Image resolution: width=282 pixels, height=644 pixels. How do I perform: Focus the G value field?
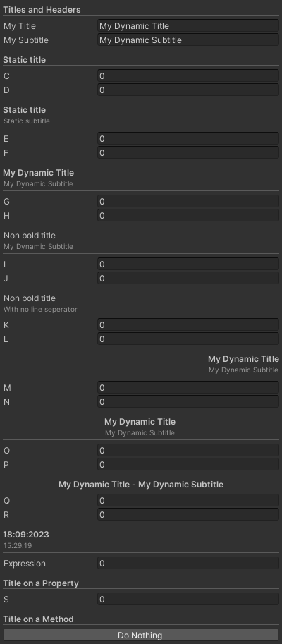[x=188, y=202]
